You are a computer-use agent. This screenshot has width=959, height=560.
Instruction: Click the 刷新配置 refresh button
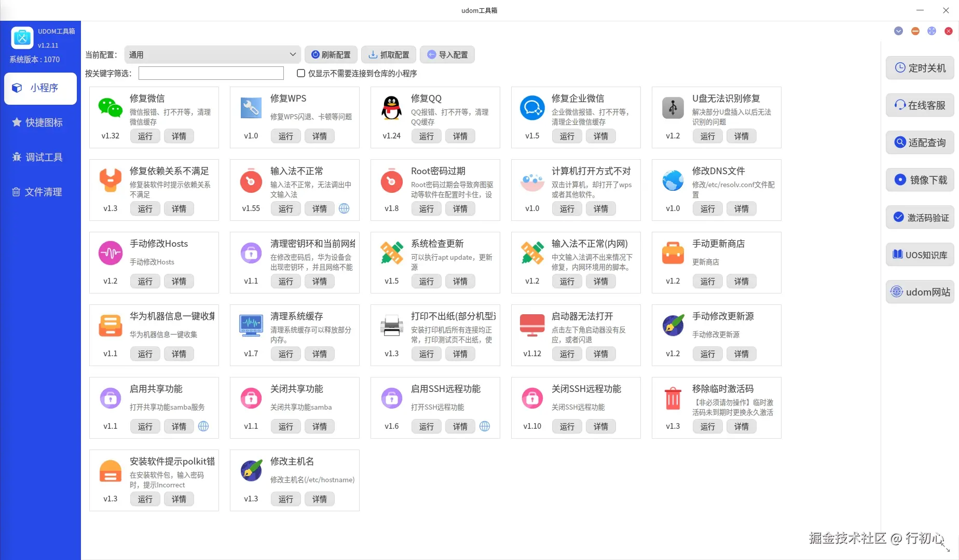pos(331,54)
